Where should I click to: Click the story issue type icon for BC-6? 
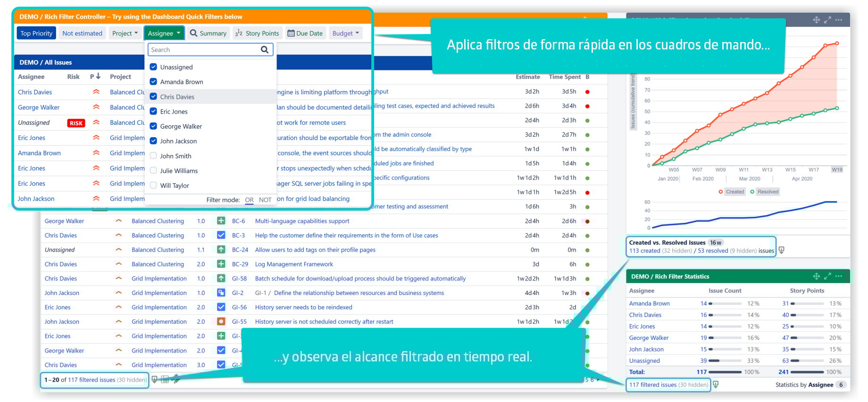click(x=221, y=221)
